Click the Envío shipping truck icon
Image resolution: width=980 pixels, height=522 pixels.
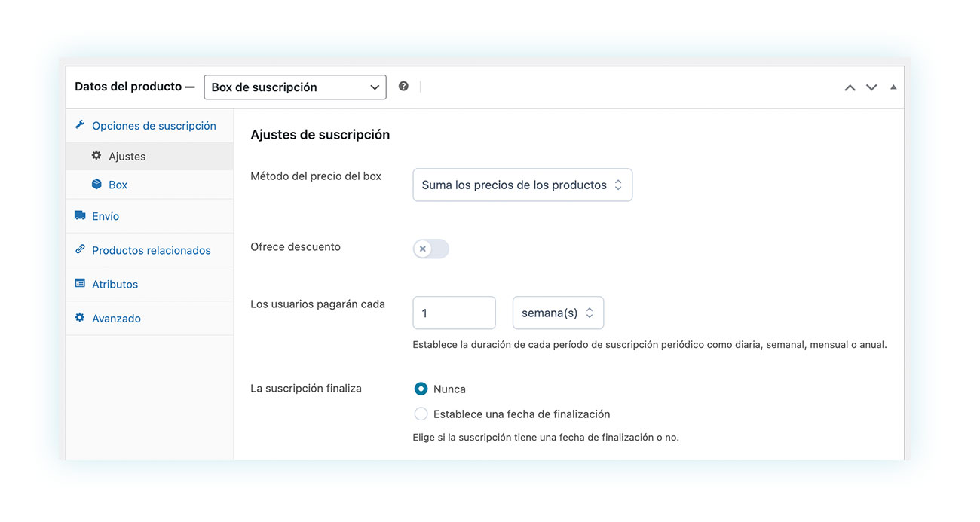(80, 215)
